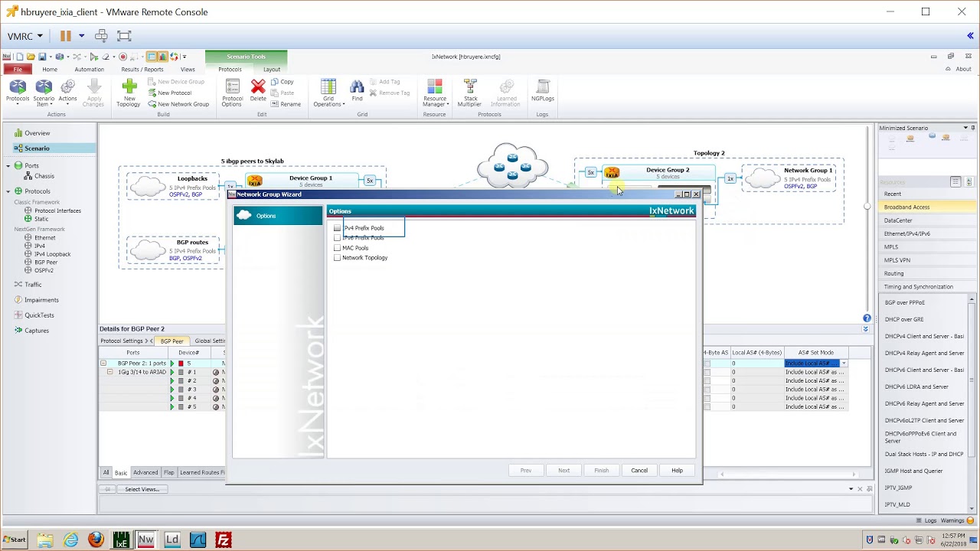Pause the VM with the VMRC pause icon

[x=66, y=36]
